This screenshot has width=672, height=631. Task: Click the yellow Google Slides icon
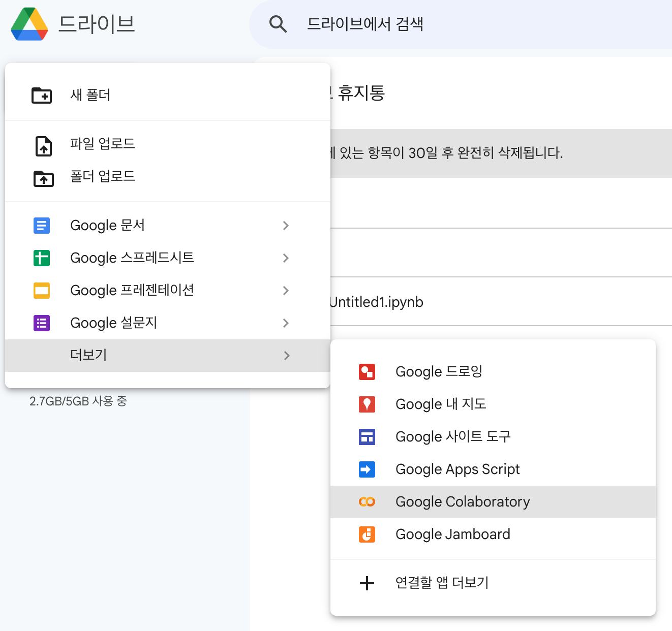click(x=42, y=290)
